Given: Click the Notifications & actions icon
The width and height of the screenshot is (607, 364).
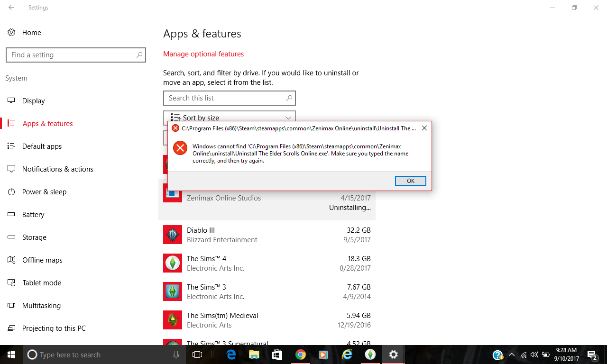Looking at the screenshot, I should click(12, 169).
